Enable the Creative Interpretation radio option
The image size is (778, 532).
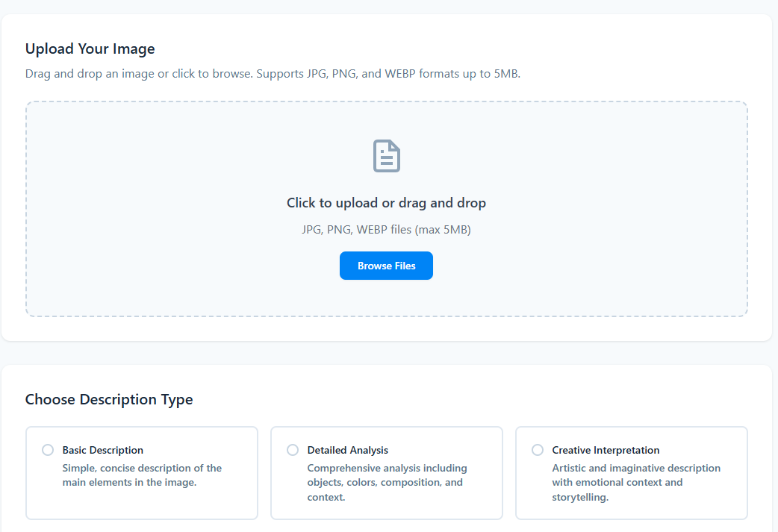pyautogui.click(x=538, y=450)
